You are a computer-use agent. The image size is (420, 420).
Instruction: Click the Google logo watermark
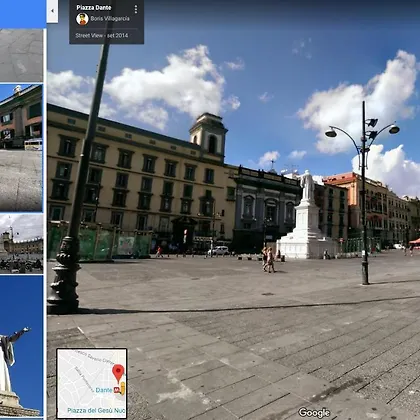314,413
